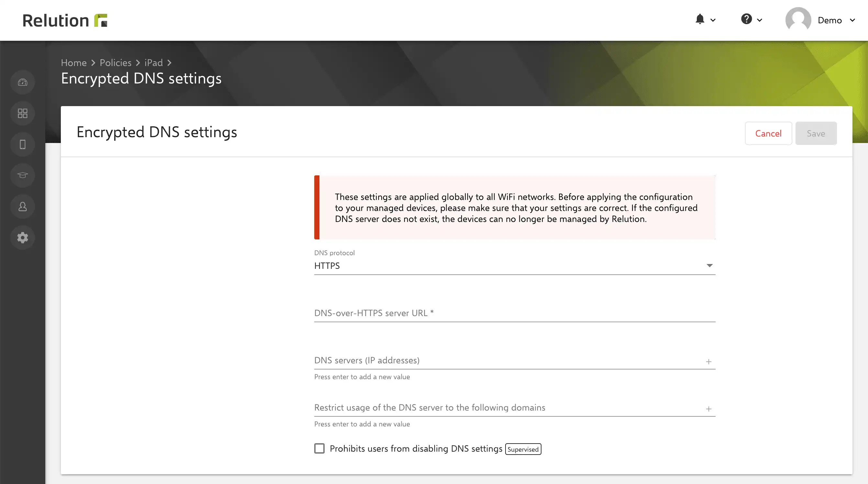Click the Demo user avatar
868x484 pixels.
click(798, 19)
